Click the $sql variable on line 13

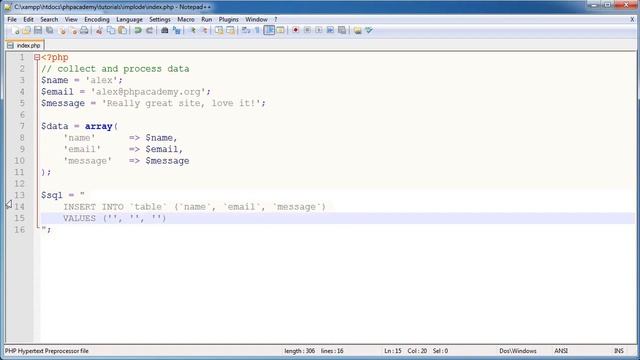[52, 195]
